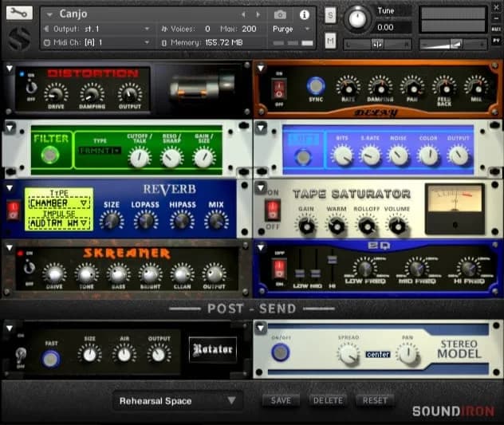504x425 pixels.
Task: Solo the instrument with the S button
Action: pyautogui.click(x=330, y=14)
